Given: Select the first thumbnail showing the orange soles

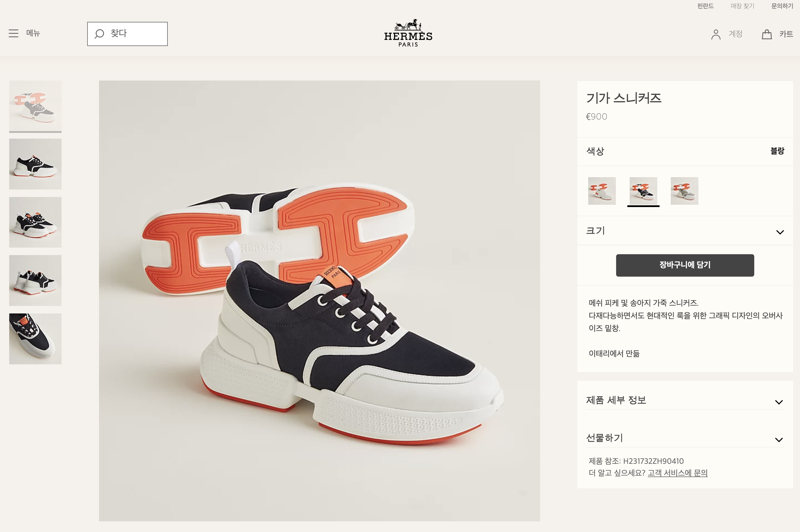Looking at the screenshot, I should coord(35,106).
